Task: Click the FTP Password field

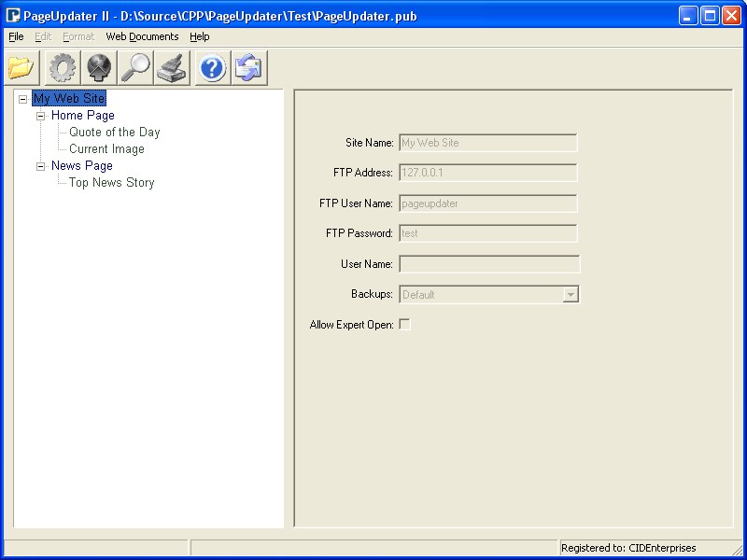Action: (x=487, y=233)
